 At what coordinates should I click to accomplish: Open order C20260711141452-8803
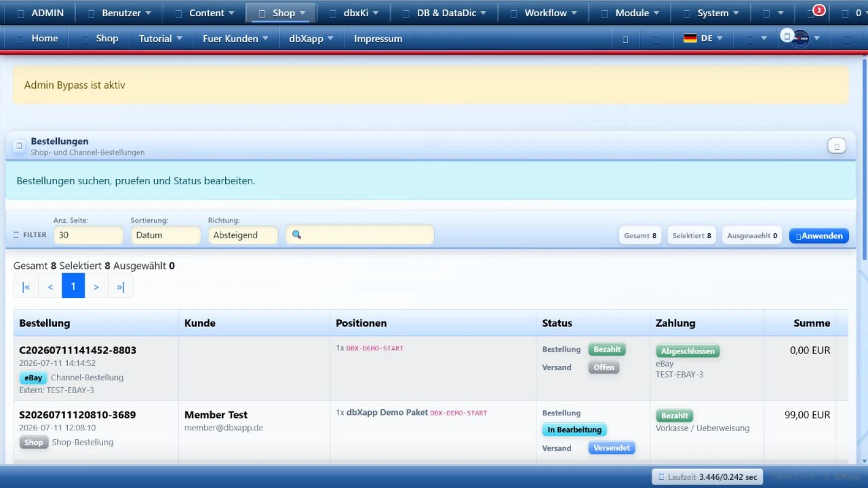click(x=78, y=350)
